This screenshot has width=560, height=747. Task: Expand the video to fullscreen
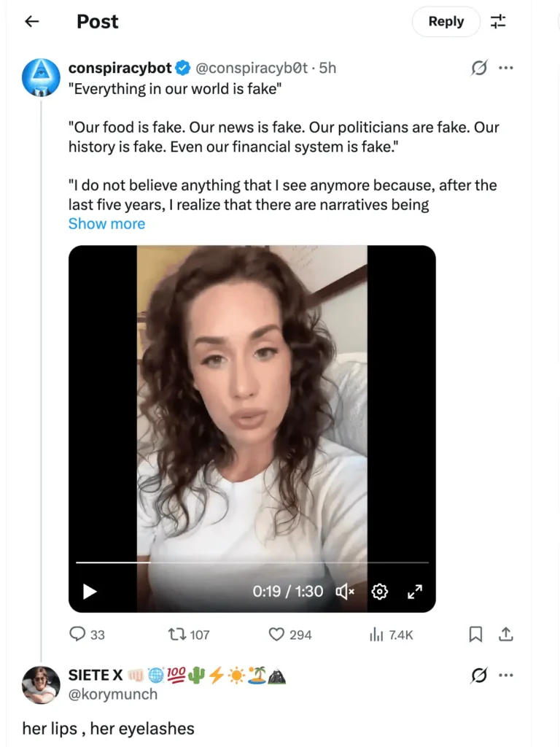414,592
